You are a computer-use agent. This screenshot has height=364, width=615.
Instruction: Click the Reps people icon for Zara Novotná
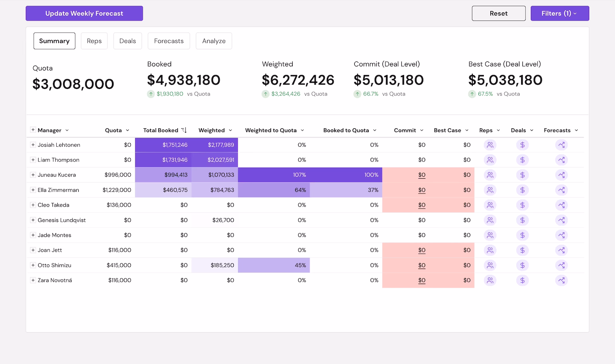coord(490,280)
